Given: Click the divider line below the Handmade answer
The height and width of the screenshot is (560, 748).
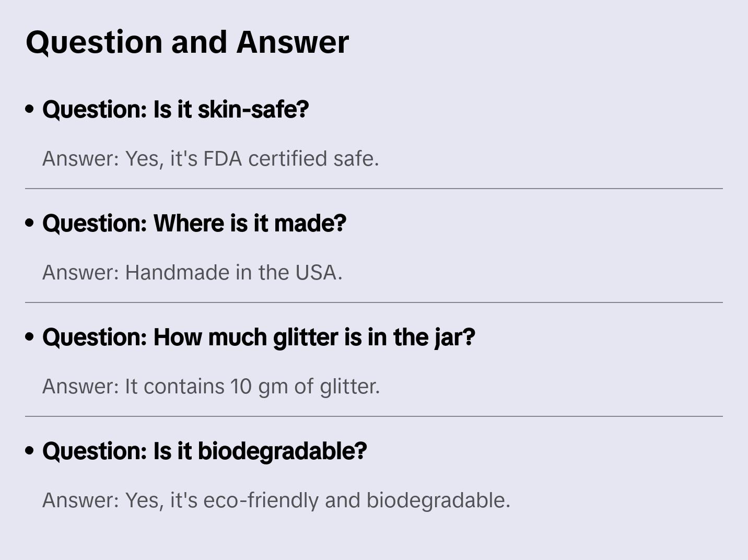Looking at the screenshot, I should point(374,302).
